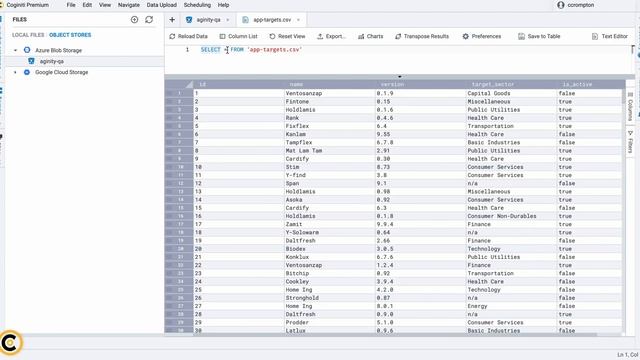Screen dimensions: 640x360
Task: Click the Azure Blob Storage icon
Action: coord(27,50)
